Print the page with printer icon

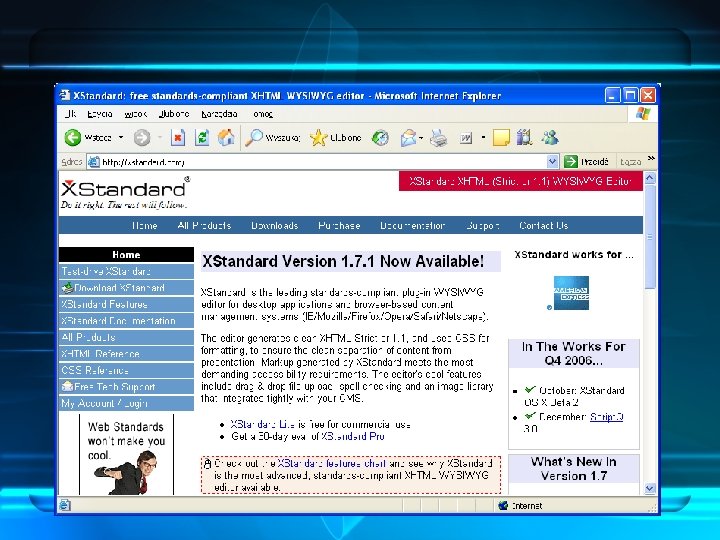click(x=439, y=137)
